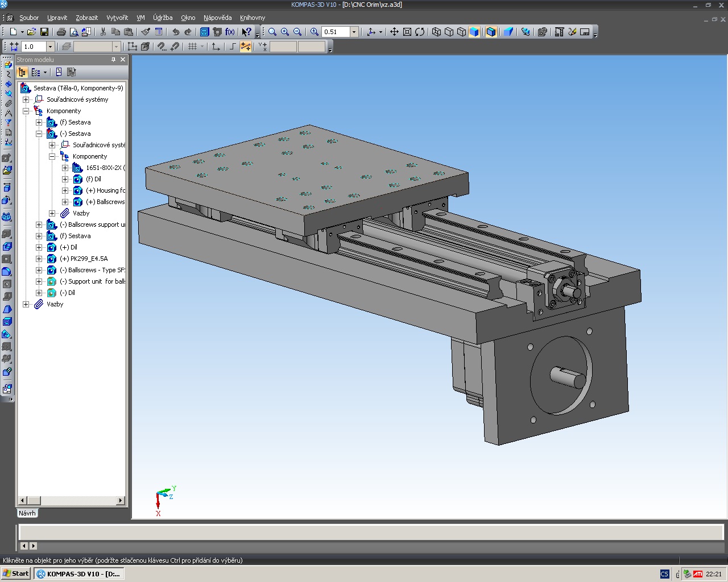Select the Rotate view tool
Image resolution: width=728 pixels, height=582 pixels.
420,32
